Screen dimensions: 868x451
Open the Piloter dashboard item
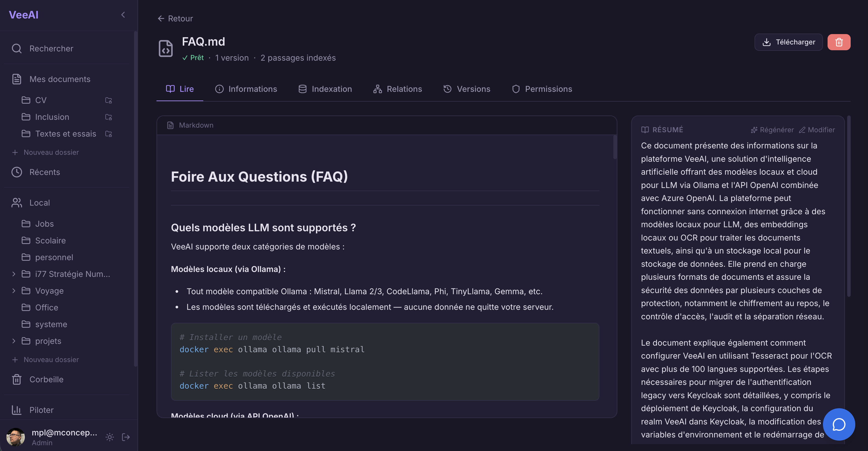click(x=41, y=410)
